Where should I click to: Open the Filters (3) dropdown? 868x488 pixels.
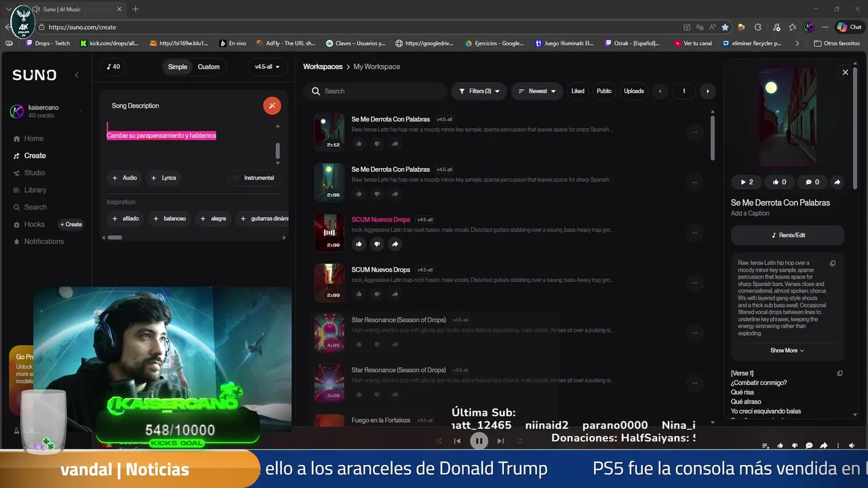[479, 91]
